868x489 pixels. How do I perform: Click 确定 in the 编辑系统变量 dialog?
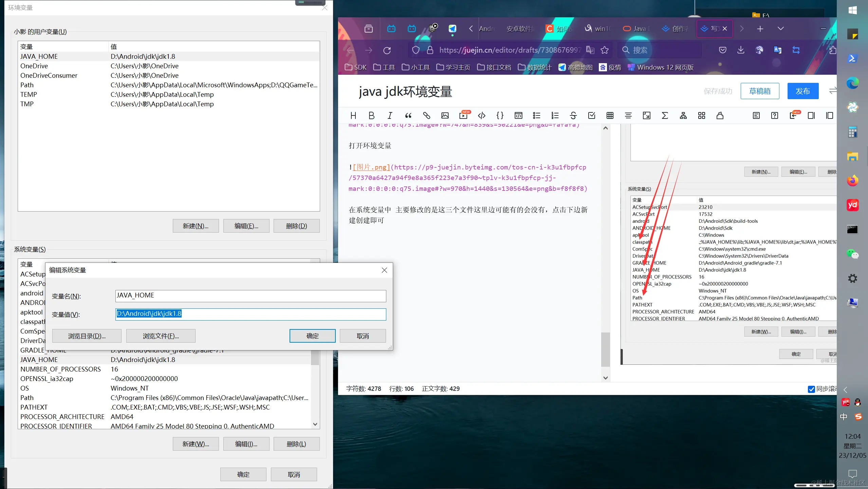coord(312,336)
